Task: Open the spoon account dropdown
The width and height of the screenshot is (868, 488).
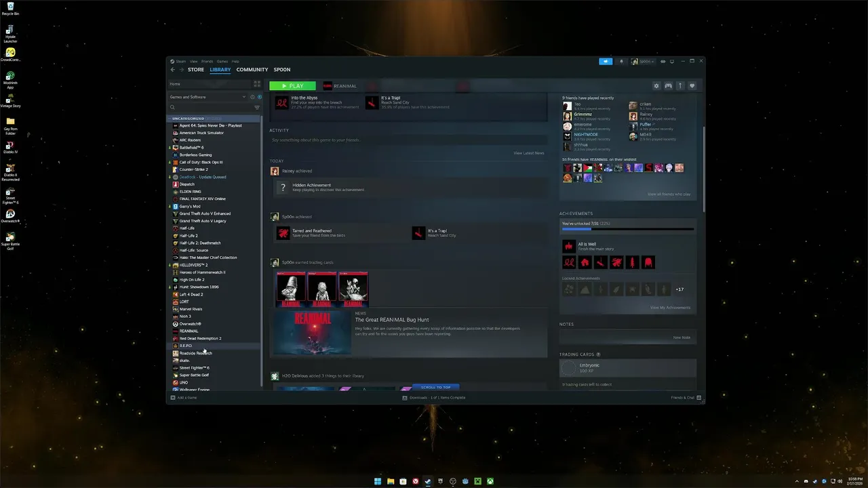Action: click(643, 61)
